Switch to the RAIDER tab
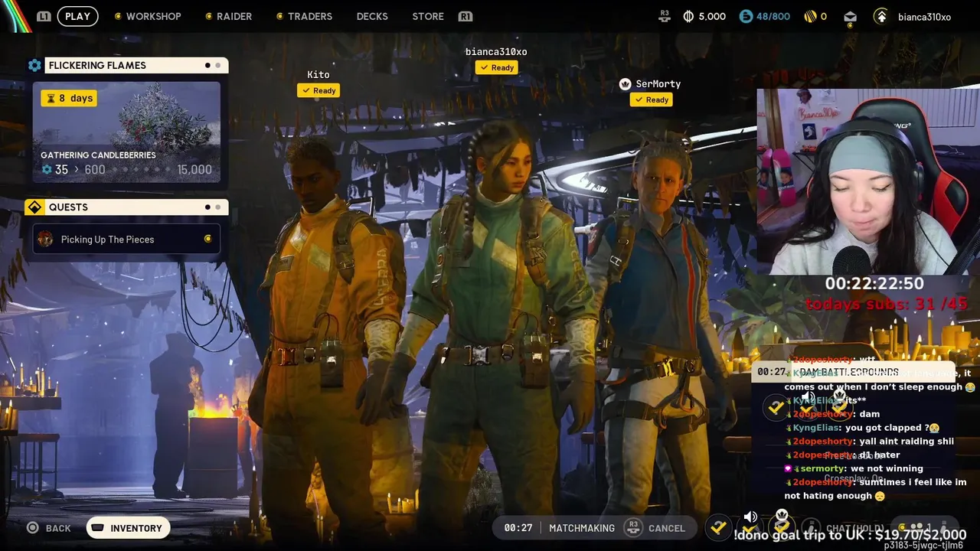This screenshot has height=551, width=980. (x=234, y=16)
